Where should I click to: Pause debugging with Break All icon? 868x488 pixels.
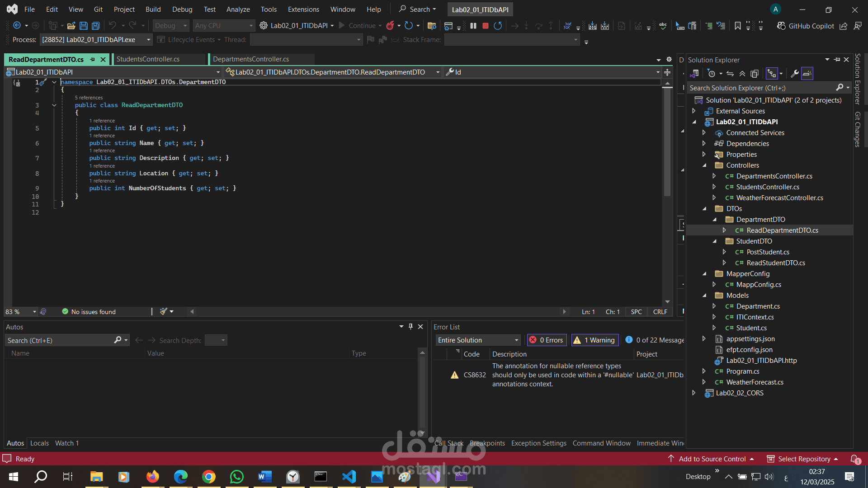(x=473, y=26)
